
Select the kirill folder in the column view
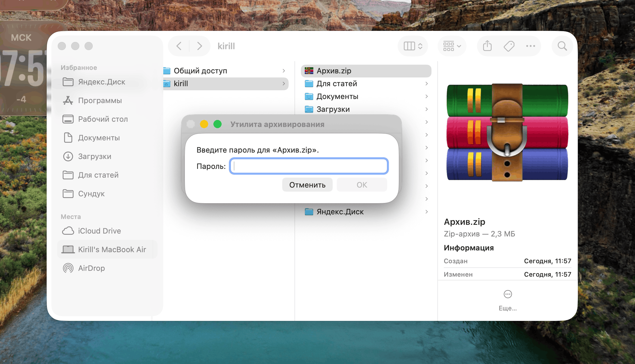coord(204,84)
